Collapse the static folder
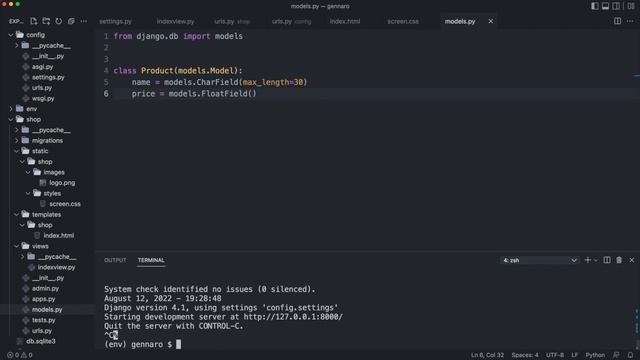 click(17, 151)
